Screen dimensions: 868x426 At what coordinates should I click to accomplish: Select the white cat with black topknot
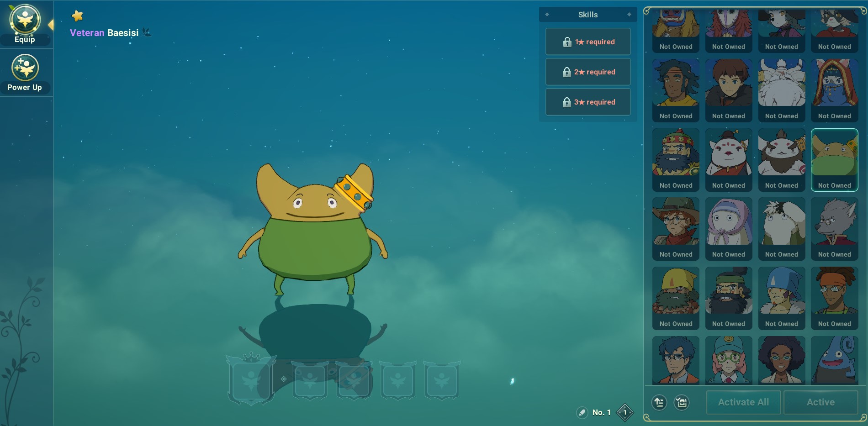point(729,159)
